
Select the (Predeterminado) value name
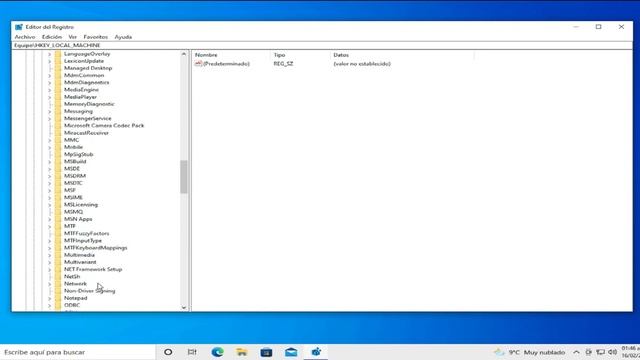click(226, 64)
